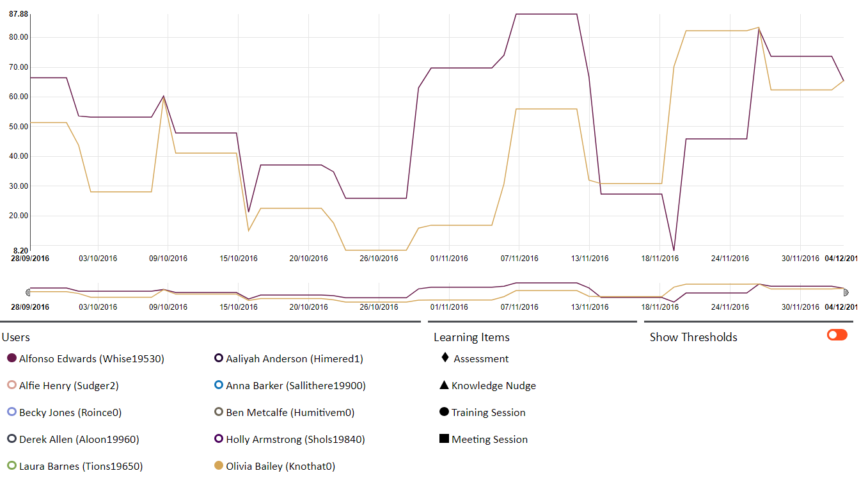
Task: Click the Meeting Session square icon
Action: click(x=444, y=439)
